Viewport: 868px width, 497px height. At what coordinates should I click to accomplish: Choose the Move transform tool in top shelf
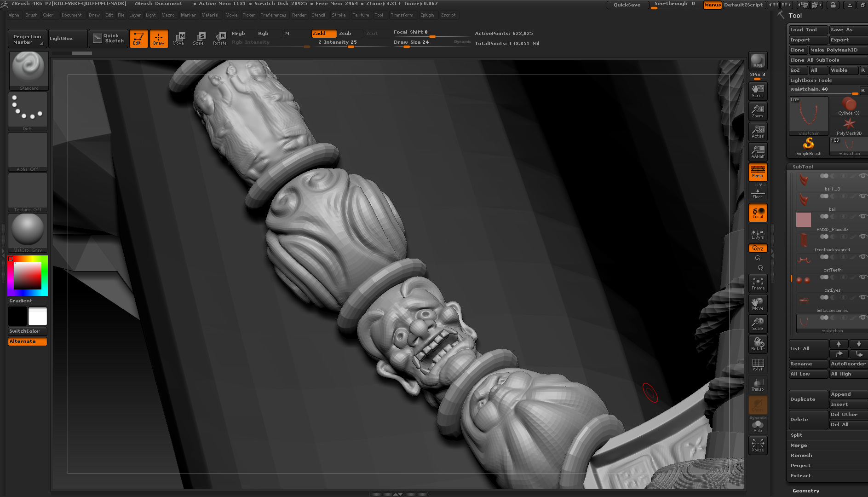click(x=178, y=39)
